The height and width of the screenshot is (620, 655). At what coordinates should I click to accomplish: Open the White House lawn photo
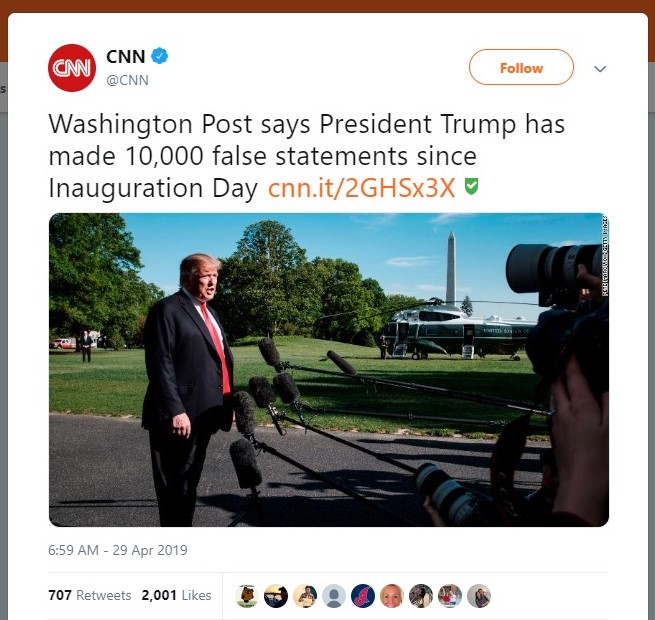click(329, 370)
